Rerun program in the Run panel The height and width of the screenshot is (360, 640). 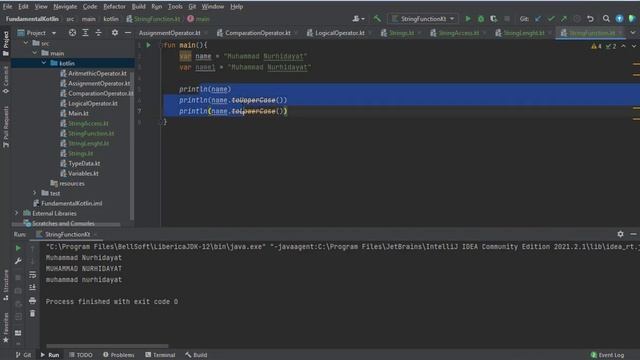18,248
